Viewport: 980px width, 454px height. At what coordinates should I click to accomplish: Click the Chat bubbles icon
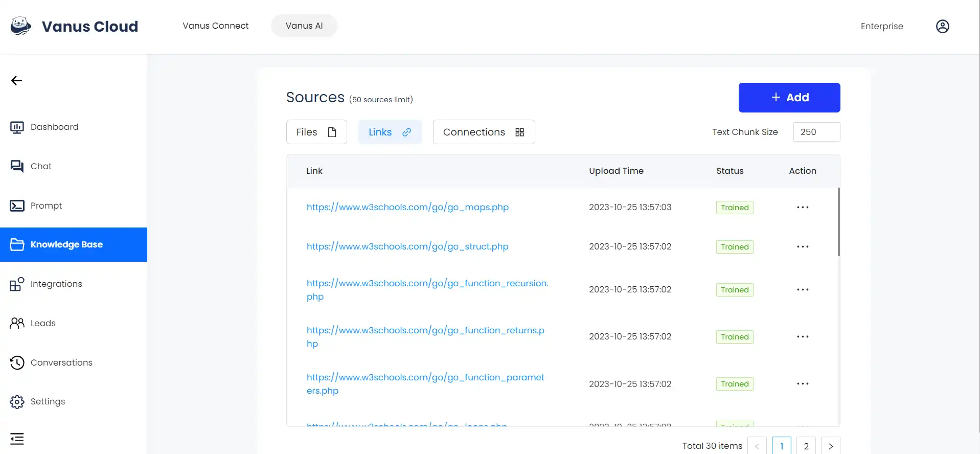coord(17,166)
